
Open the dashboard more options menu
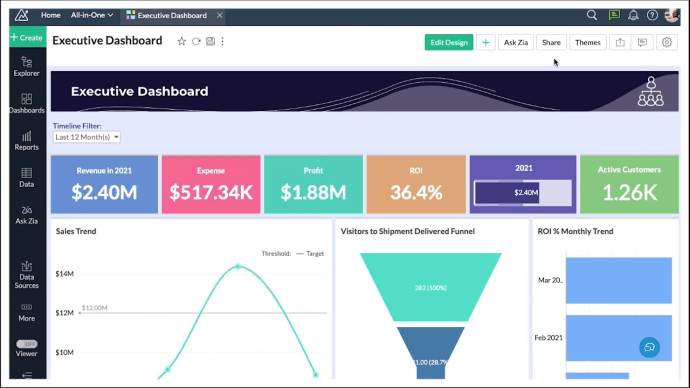(222, 41)
